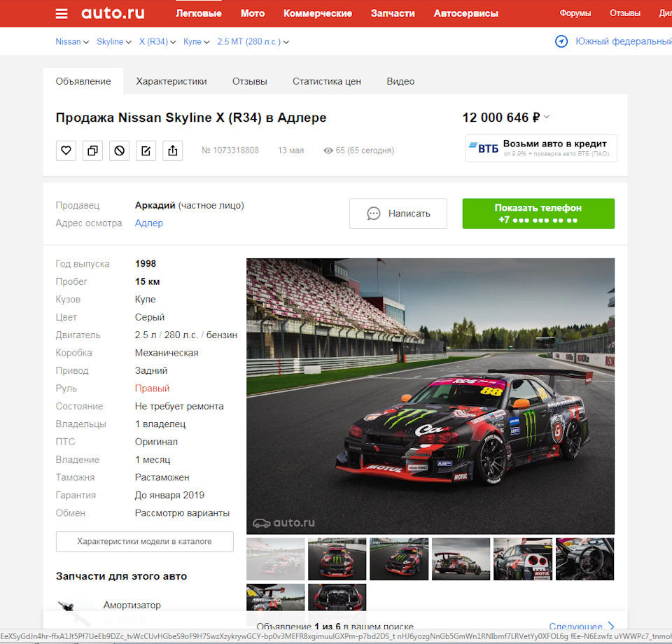Open the hamburger menu in header
Image resolution: width=672 pixels, height=644 pixels.
coord(62,13)
